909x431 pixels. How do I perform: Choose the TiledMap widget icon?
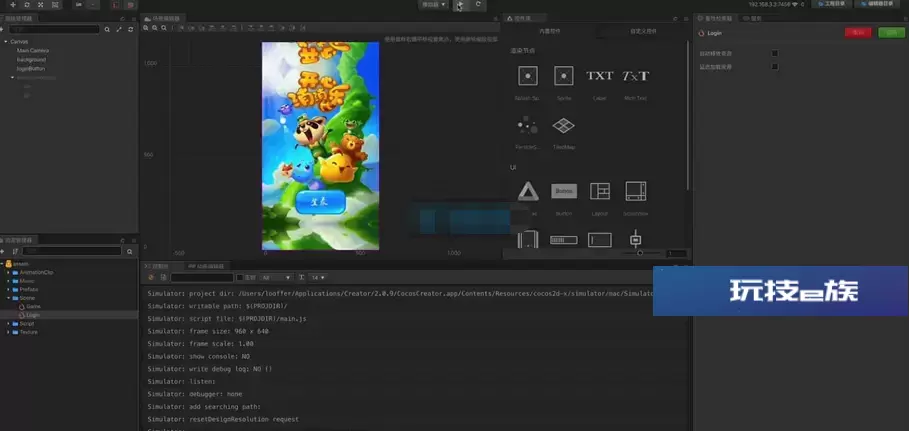pos(563,125)
